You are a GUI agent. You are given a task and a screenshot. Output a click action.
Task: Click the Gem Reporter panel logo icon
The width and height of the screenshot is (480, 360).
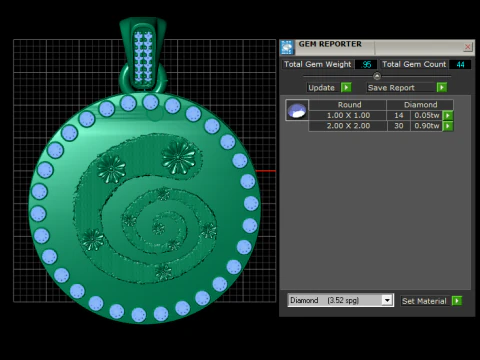(x=287, y=47)
